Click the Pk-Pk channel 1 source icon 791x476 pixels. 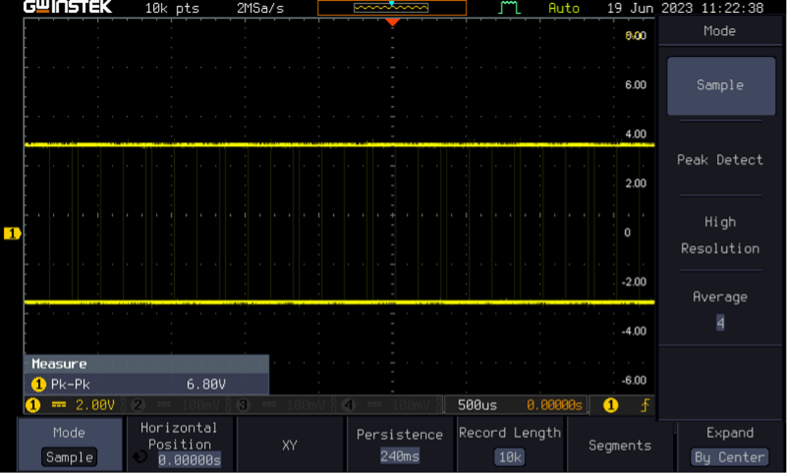pos(39,387)
